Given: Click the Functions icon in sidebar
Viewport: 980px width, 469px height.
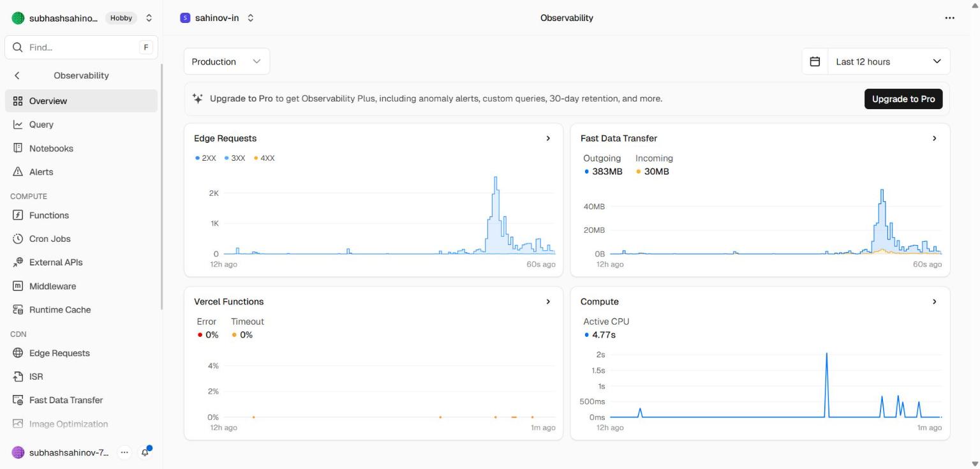Looking at the screenshot, I should click(18, 215).
